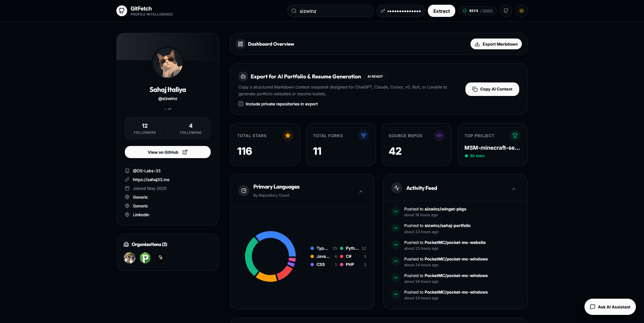The image size is (644, 323).
Task: Open View on GitHub link
Action: [x=168, y=152]
